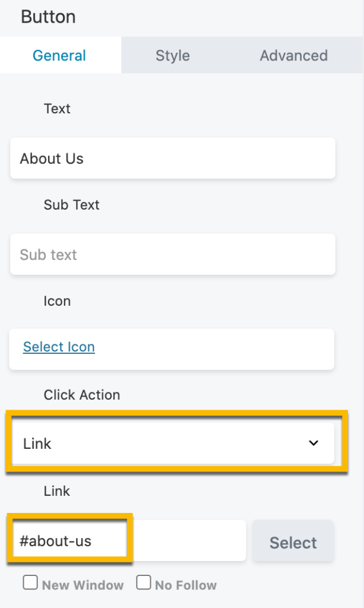Image resolution: width=364 pixels, height=608 pixels.
Task: Click the New Window label text
Action: [83, 585]
